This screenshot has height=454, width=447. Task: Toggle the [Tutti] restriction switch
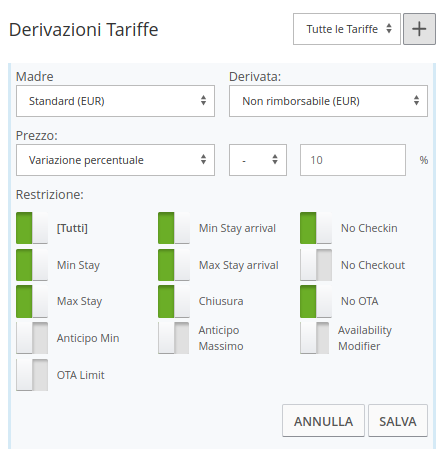click(x=32, y=228)
